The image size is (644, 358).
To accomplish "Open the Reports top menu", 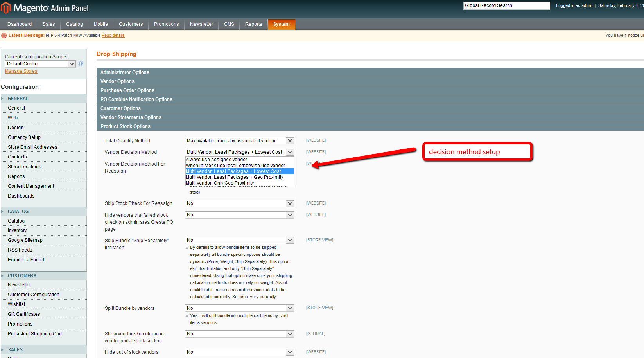I will 254,24.
